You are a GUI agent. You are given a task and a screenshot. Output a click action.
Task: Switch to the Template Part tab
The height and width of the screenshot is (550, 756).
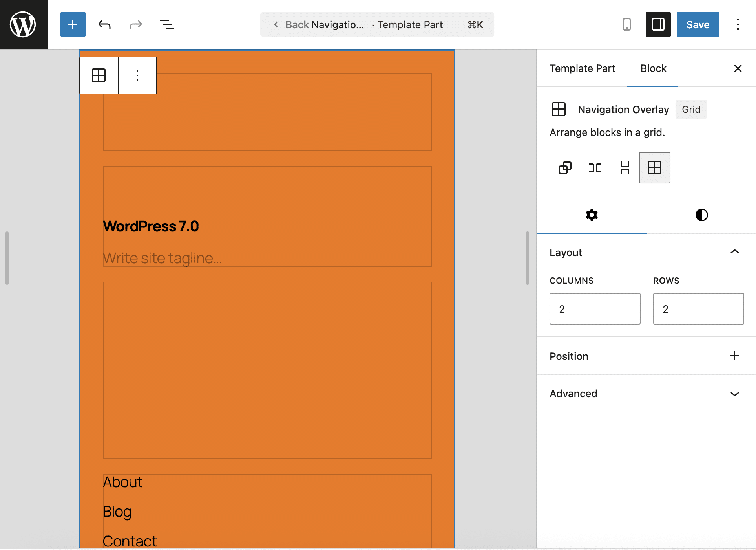pos(582,68)
